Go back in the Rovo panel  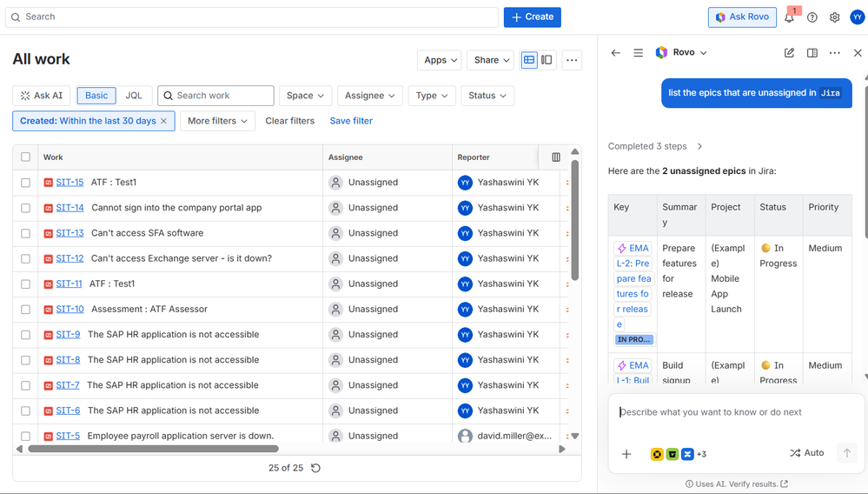[615, 52]
